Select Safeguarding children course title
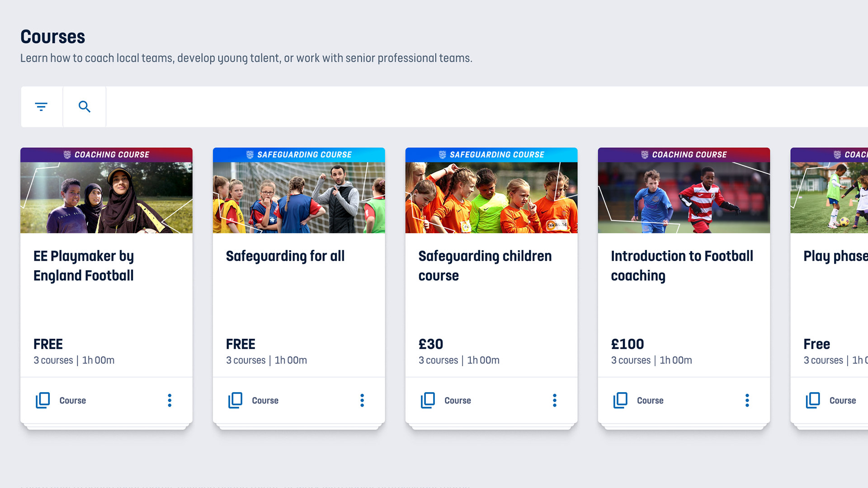The image size is (868, 488). coord(485,266)
